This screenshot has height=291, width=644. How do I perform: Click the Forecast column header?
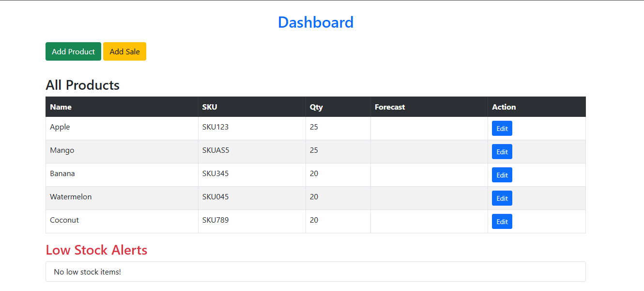coord(429,107)
